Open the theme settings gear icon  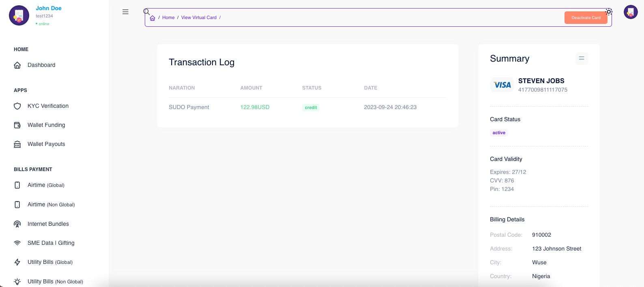point(609,12)
